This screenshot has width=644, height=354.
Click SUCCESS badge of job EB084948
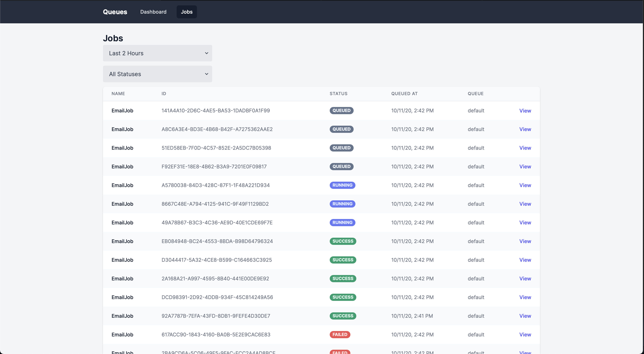tap(343, 241)
